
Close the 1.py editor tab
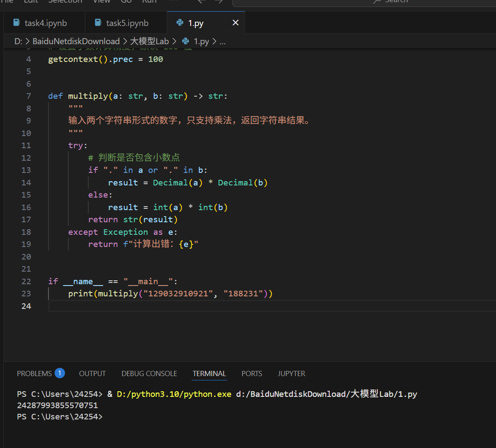[x=235, y=23]
